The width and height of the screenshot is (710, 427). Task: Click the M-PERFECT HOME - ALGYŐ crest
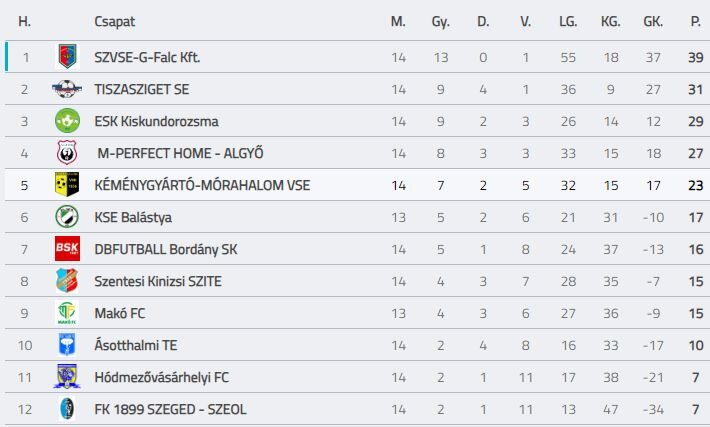(67, 153)
